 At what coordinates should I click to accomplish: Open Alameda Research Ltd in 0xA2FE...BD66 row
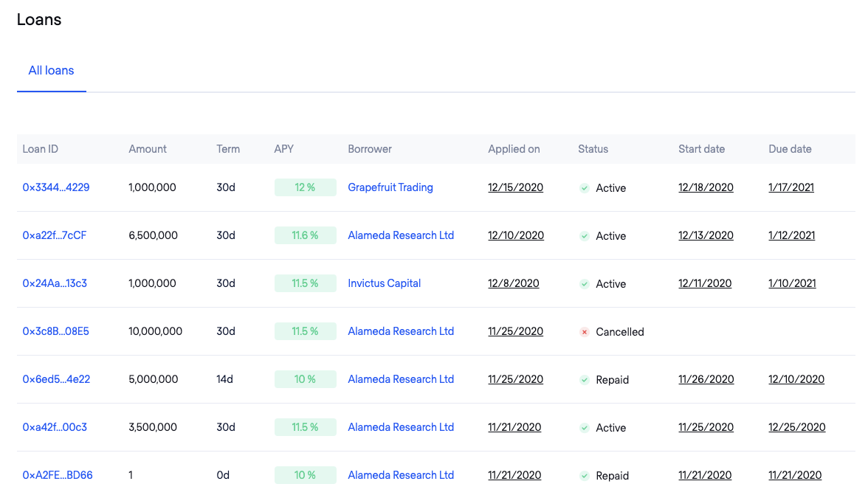pos(401,475)
